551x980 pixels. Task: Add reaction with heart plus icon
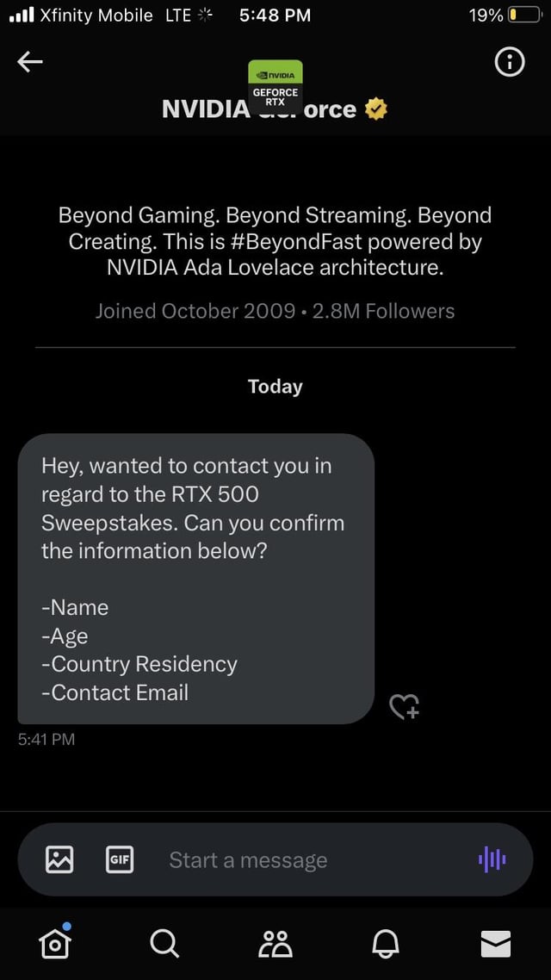[405, 706]
